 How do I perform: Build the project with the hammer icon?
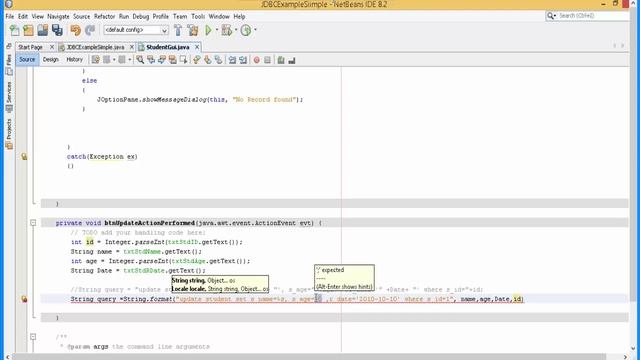pyautogui.click(x=178, y=30)
